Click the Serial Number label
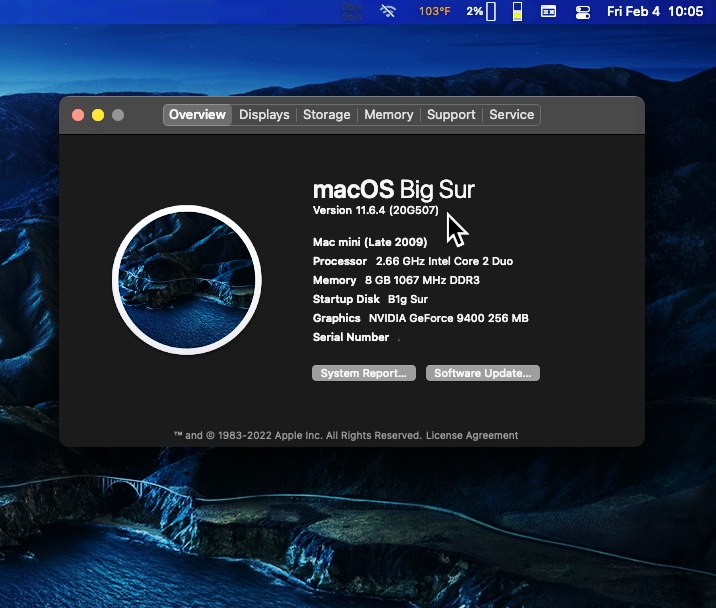This screenshot has height=608, width=716. (x=351, y=337)
